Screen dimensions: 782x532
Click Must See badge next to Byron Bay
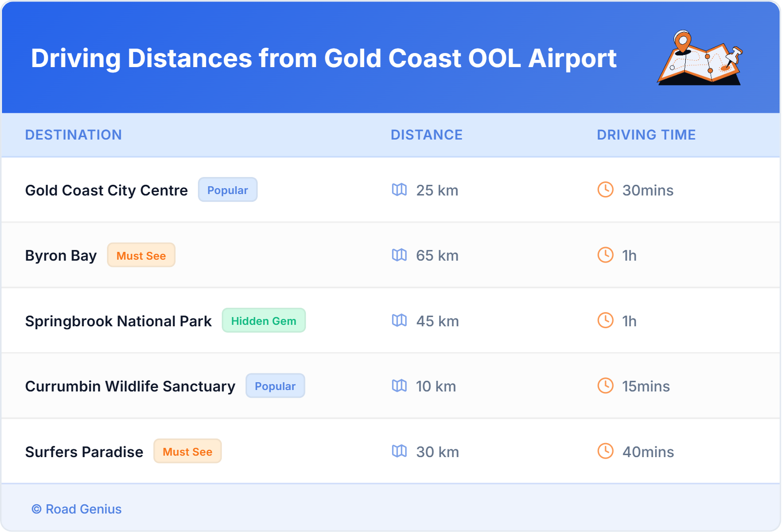click(x=141, y=255)
